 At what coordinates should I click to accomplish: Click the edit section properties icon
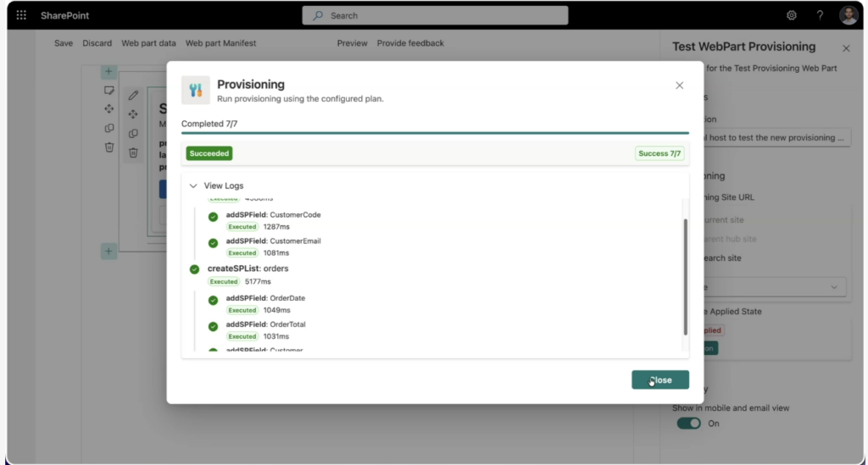109,90
